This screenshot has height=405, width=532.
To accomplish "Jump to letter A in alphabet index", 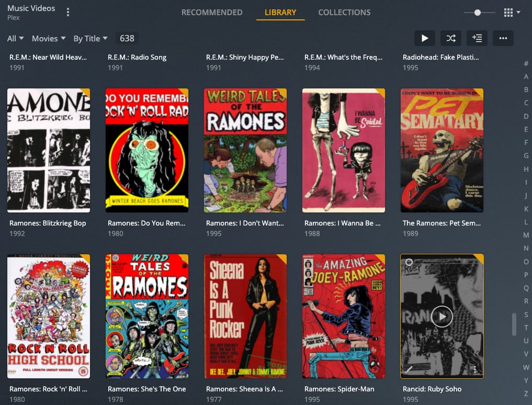I will coord(526,76).
